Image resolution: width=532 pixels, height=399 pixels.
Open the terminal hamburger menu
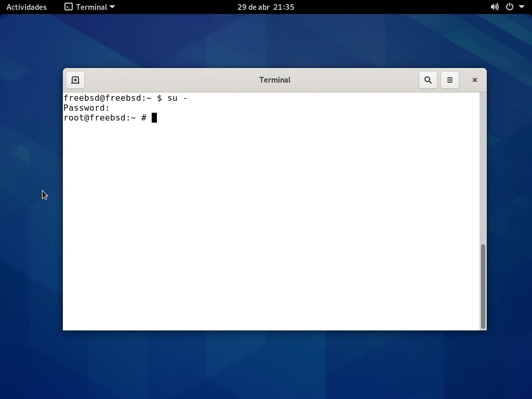(x=450, y=80)
